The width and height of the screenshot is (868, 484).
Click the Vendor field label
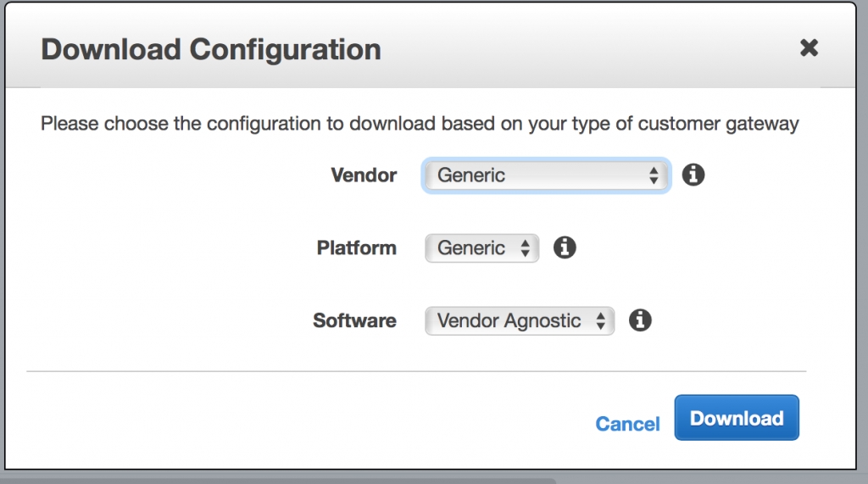coord(364,175)
